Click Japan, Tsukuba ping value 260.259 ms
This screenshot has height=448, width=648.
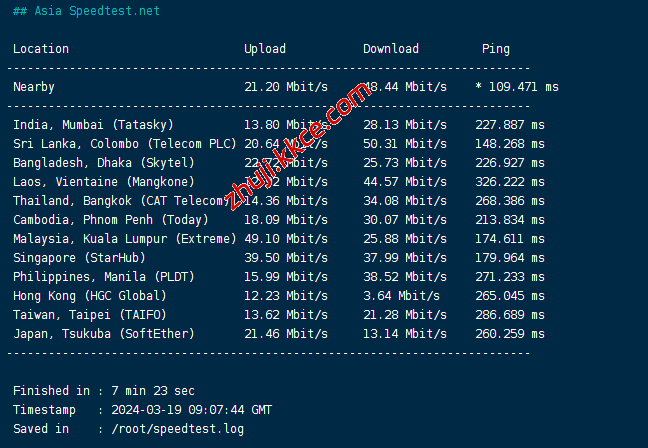pos(510,334)
